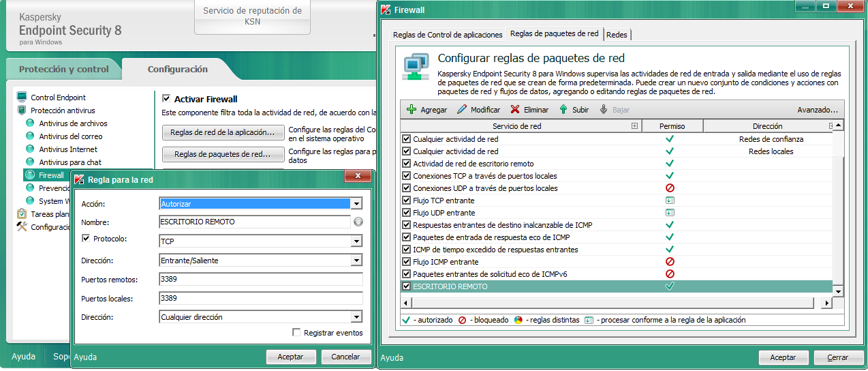Open Reglas de Control de aplicaciones tab

pyautogui.click(x=448, y=35)
